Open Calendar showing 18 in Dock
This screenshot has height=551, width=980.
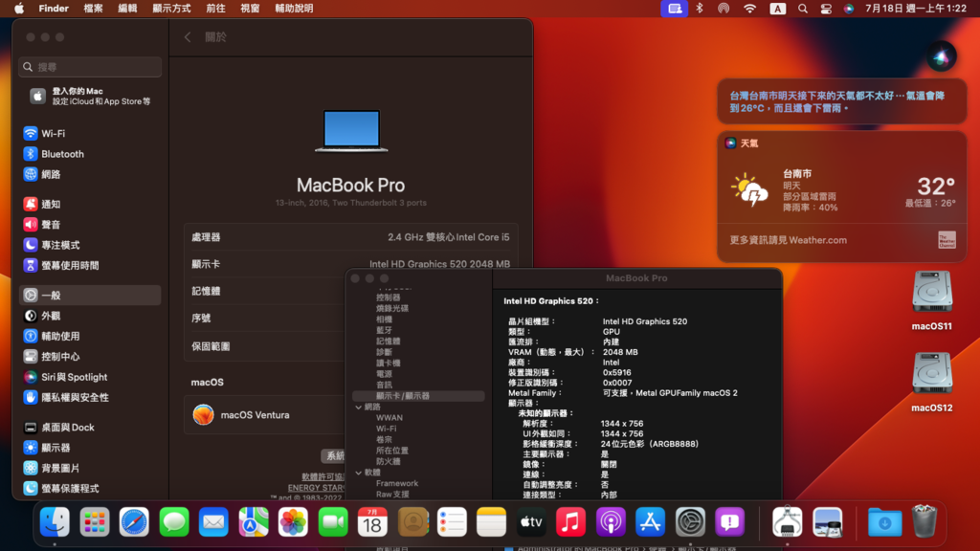372,521
